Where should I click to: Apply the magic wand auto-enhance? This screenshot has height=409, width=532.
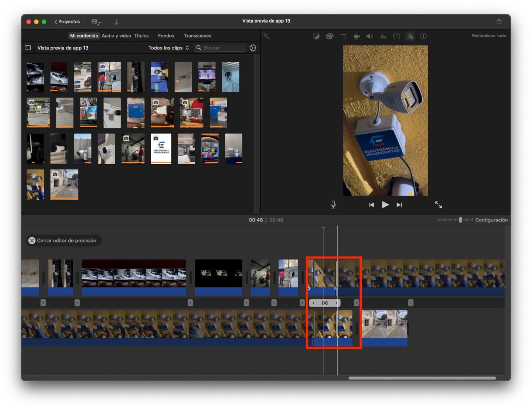[x=266, y=35]
